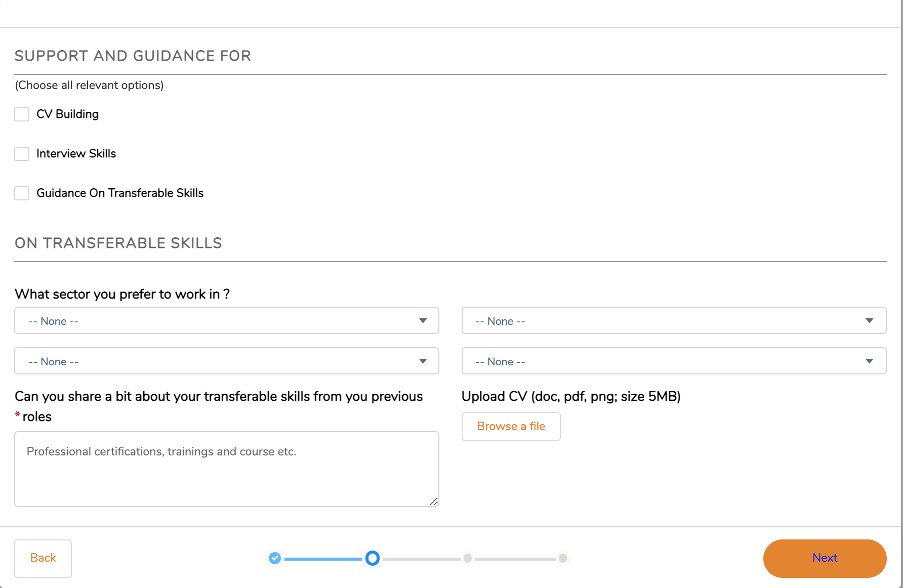Select the current second step indicator
Viewport: 903px width, 588px height.
373,558
